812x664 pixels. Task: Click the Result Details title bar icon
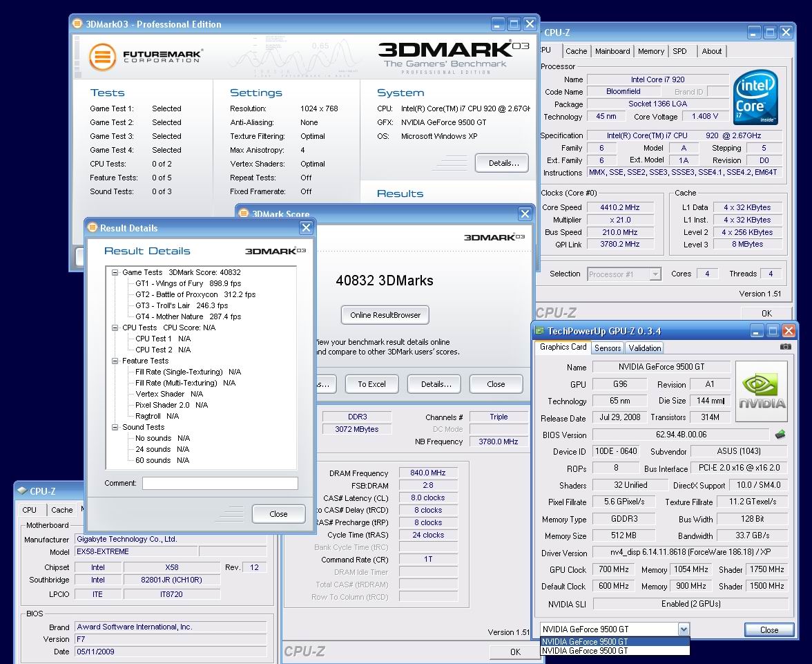(93, 227)
